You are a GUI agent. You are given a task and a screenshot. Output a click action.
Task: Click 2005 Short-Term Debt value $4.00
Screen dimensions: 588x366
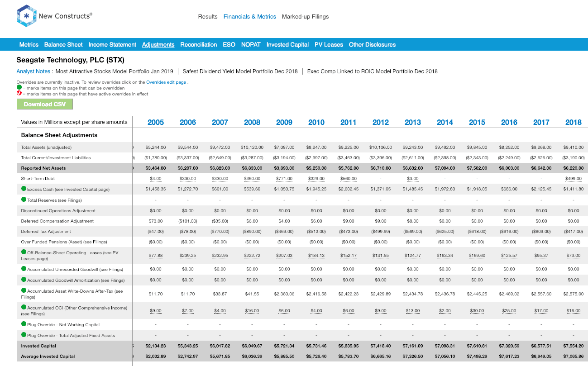click(156, 179)
